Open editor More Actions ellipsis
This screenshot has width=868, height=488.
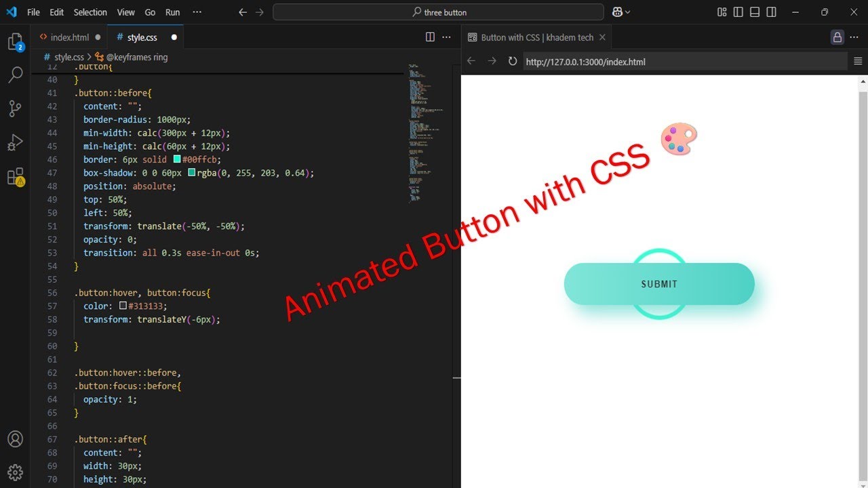pyautogui.click(x=448, y=37)
